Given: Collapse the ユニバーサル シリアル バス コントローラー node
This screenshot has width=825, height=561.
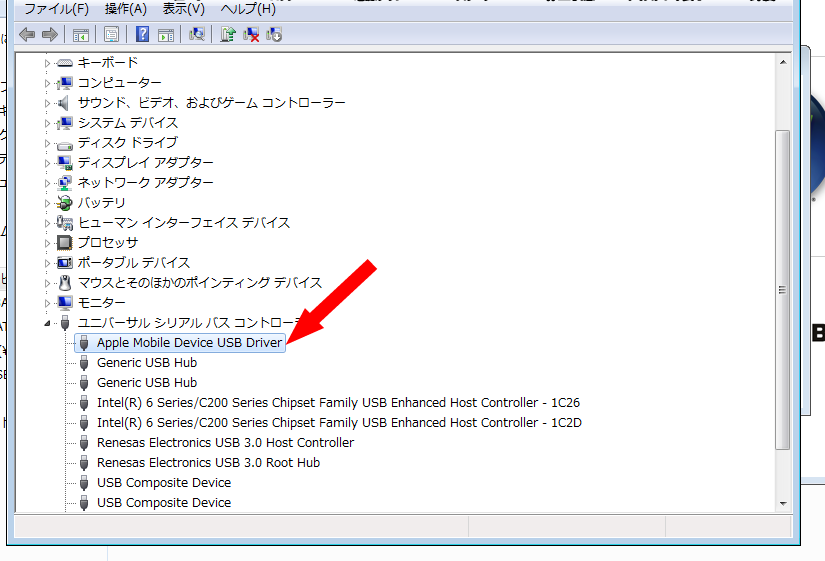Looking at the screenshot, I should click(47, 323).
